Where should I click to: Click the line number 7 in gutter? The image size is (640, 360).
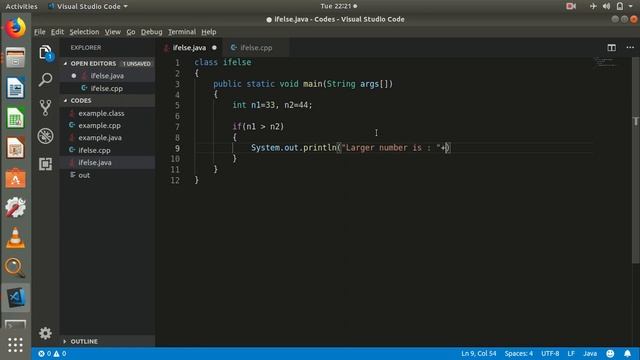click(x=177, y=127)
